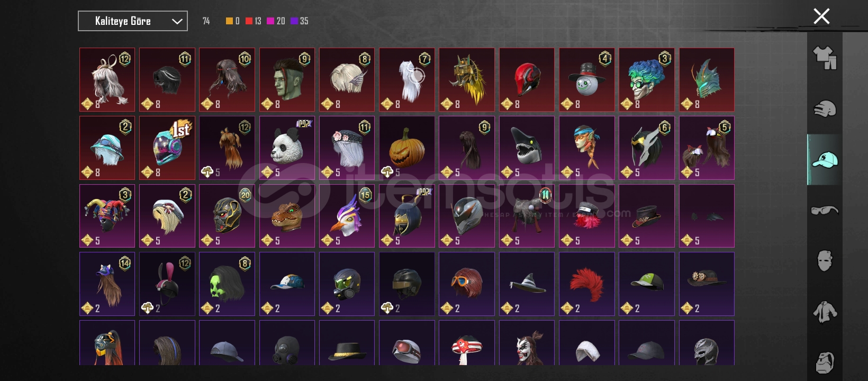Screen dimensions: 868x381
Task: Select the panda head item
Action: click(x=287, y=148)
